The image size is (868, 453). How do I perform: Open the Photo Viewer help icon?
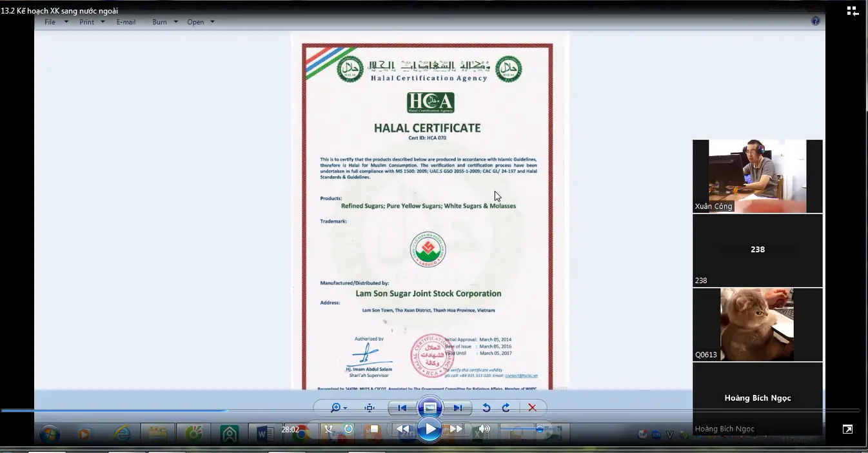815,21
